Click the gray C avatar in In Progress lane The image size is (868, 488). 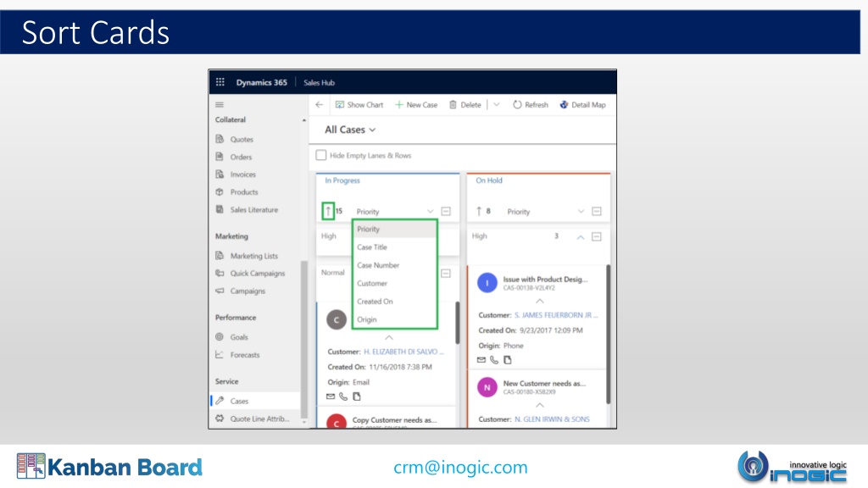pyautogui.click(x=336, y=319)
